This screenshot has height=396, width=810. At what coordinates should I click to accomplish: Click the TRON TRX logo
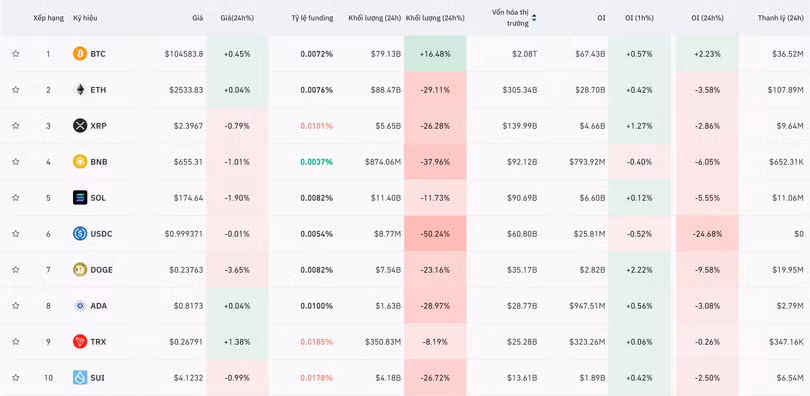coord(80,341)
